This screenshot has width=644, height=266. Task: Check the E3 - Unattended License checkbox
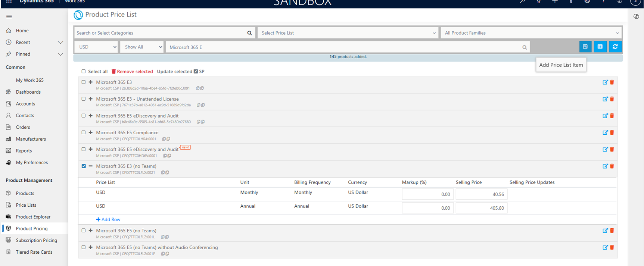click(x=84, y=99)
